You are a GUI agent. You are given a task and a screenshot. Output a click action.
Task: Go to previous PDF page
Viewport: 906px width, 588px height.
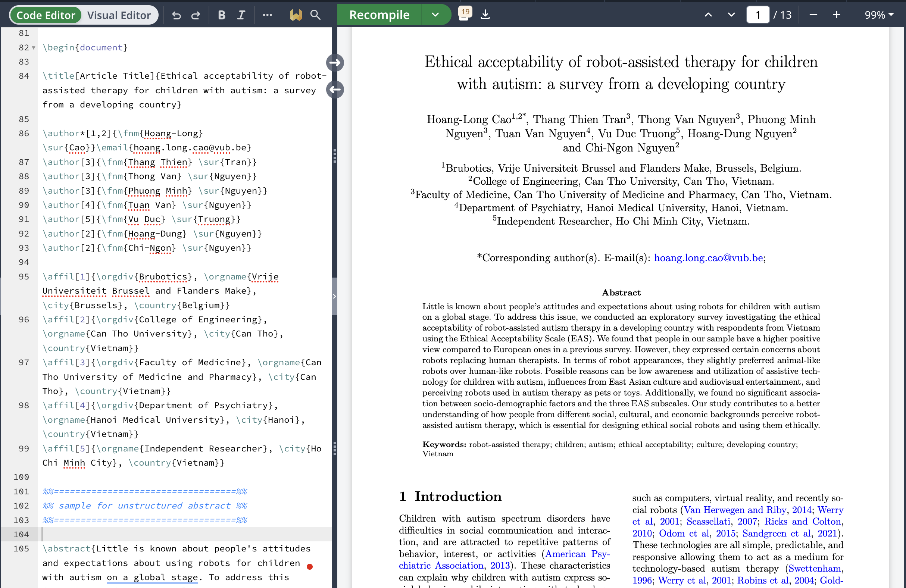[708, 15]
